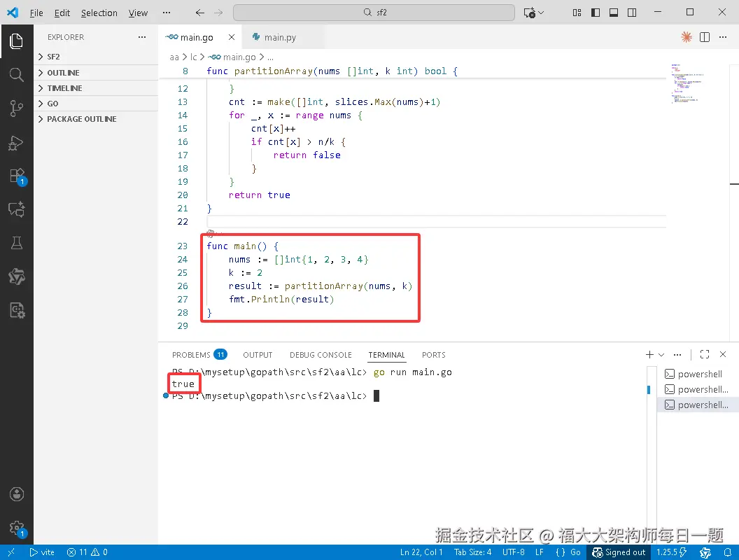The height and width of the screenshot is (560, 739).
Task: Close the terminal panel
Action: 723,354
